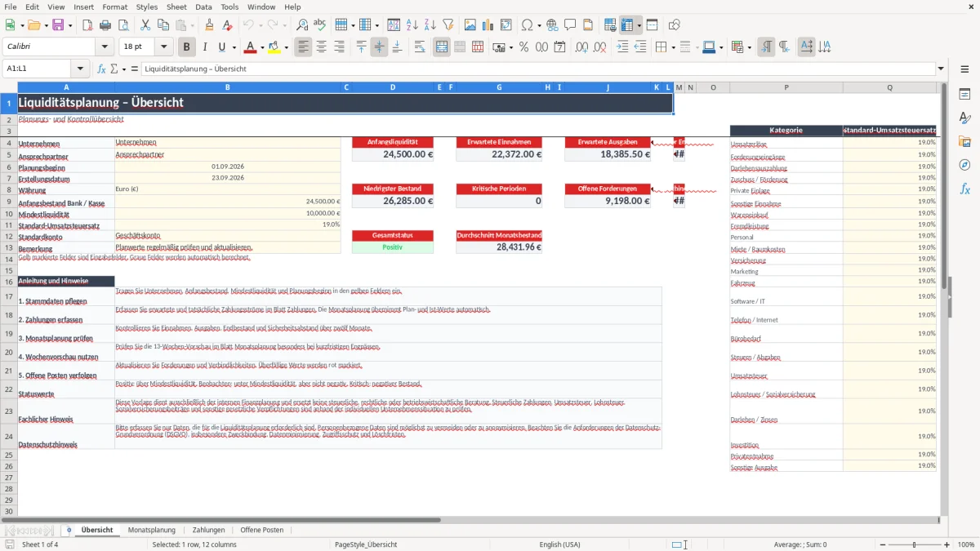The image size is (980, 551).
Task: Insert a comment
Action: pos(570,25)
